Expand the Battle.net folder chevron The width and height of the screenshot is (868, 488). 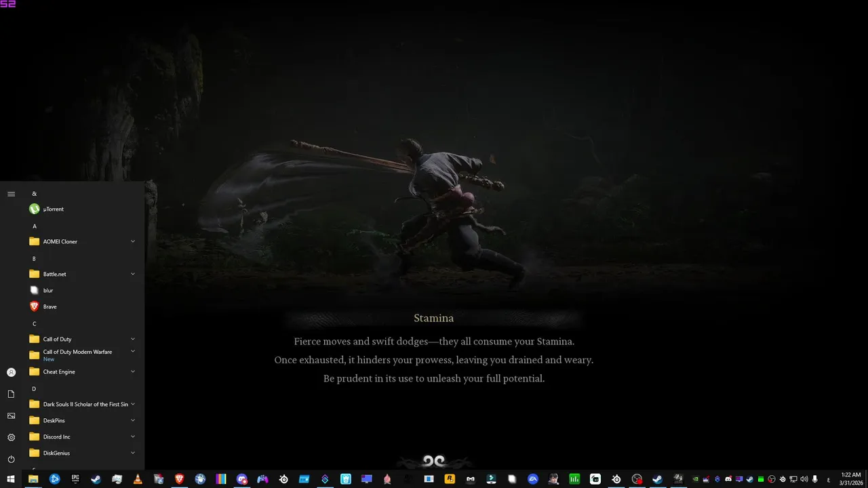pos(133,274)
